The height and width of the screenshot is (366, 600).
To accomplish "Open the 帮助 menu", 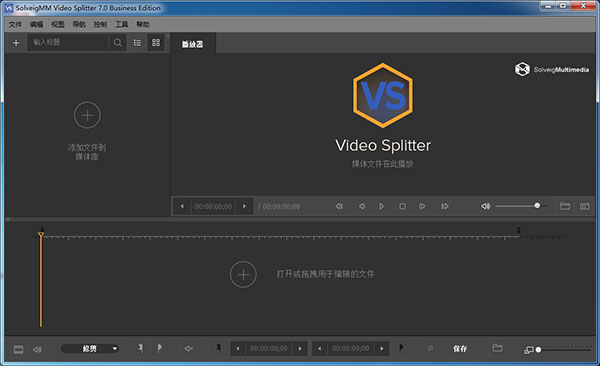I will (143, 25).
